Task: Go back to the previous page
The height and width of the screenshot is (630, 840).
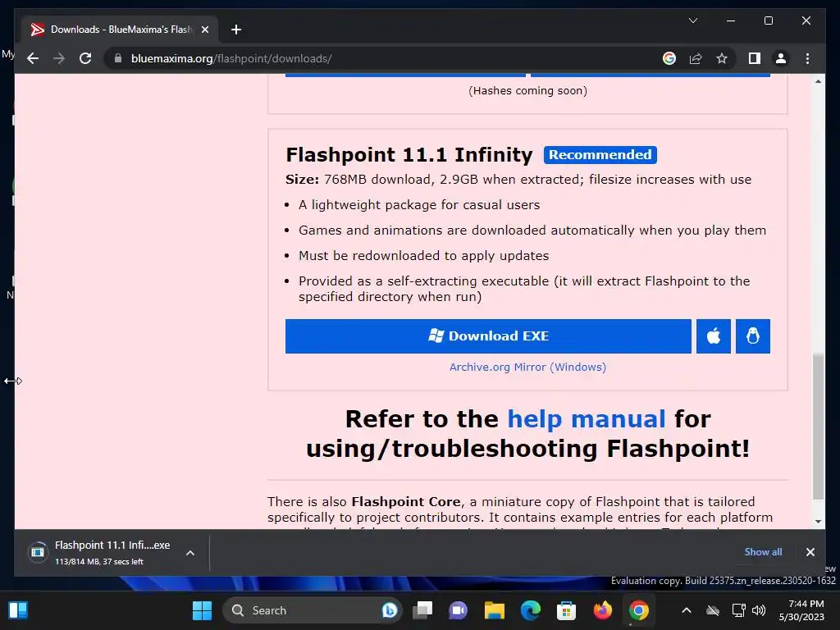Action: (x=33, y=58)
